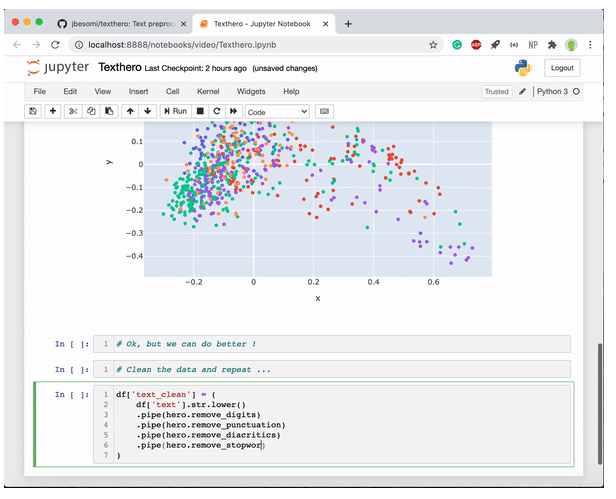Click the -0.4 y-axis tick label
This screenshot has height=499, width=616.
(x=134, y=256)
